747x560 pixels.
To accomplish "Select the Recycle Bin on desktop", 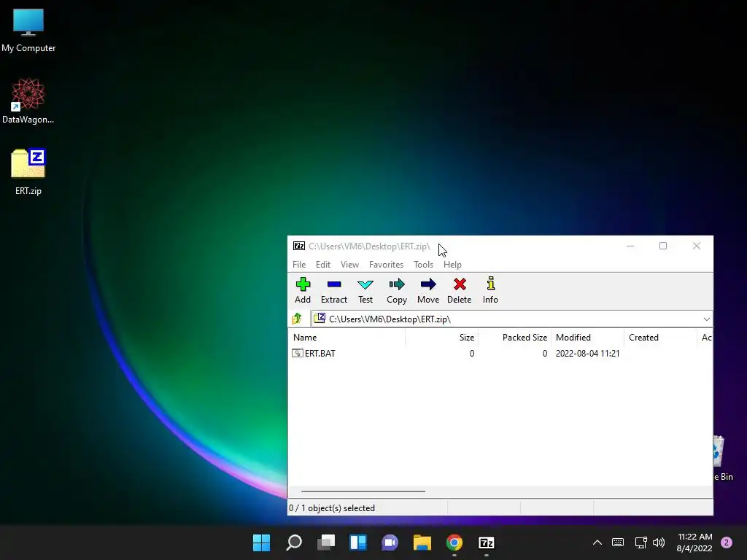I will point(722,458).
